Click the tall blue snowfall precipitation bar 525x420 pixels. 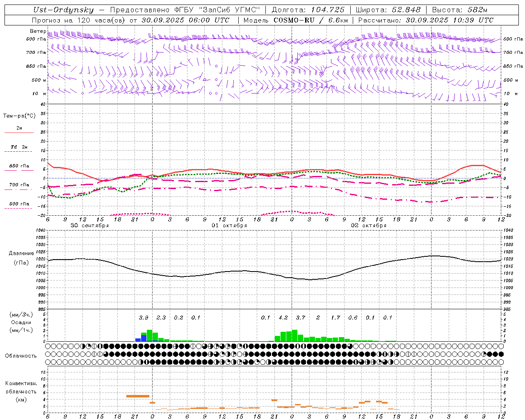(144, 338)
